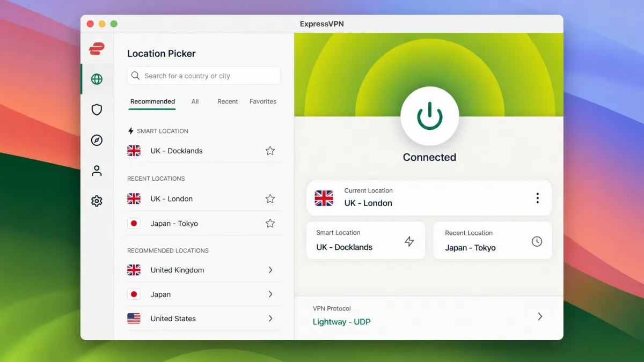
Task: Expand Japan locations chevron
Action: [270, 294]
